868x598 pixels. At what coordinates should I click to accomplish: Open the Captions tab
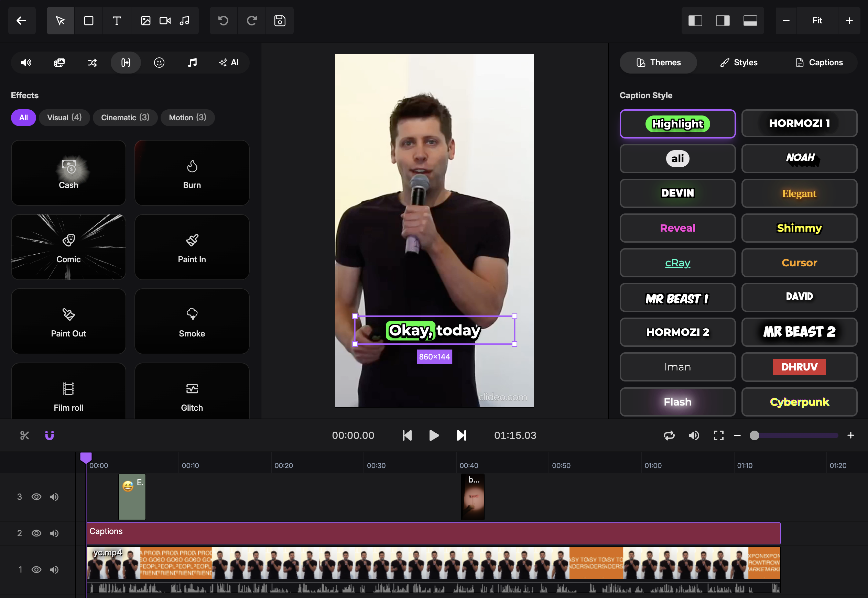(819, 63)
